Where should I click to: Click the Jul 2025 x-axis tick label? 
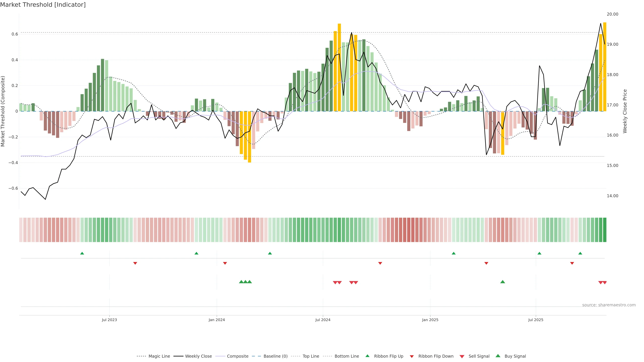535,320
